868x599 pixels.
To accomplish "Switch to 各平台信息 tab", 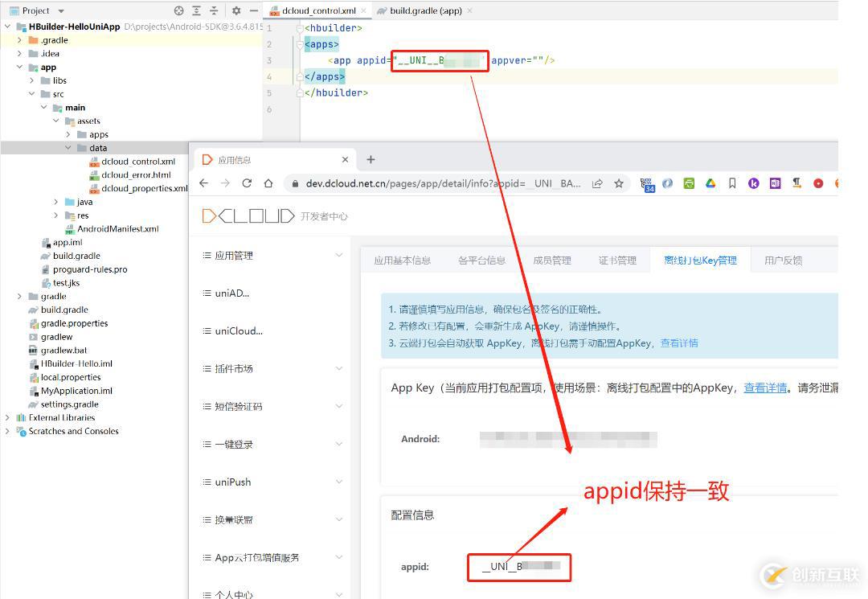I will pos(481,261).
